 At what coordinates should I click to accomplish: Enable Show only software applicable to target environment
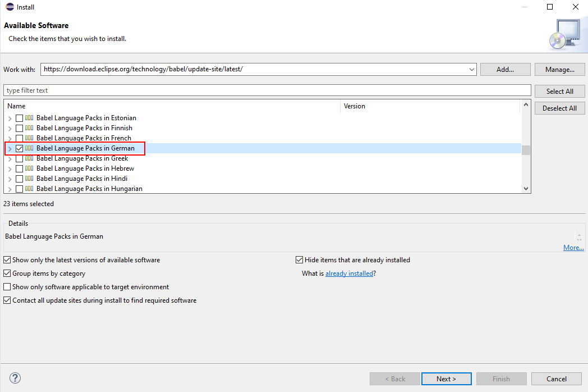6,286
